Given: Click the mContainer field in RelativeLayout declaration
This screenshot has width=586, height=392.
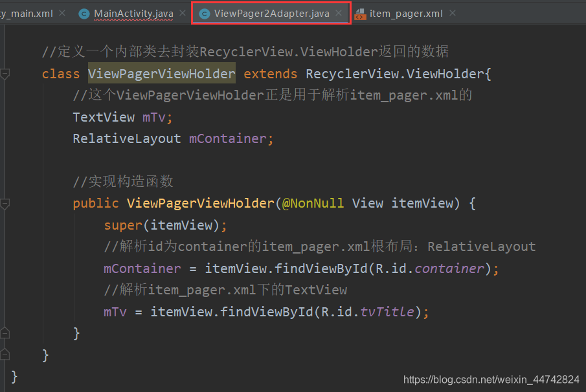Looking at the screenshot, I should (x=227, y=139).
